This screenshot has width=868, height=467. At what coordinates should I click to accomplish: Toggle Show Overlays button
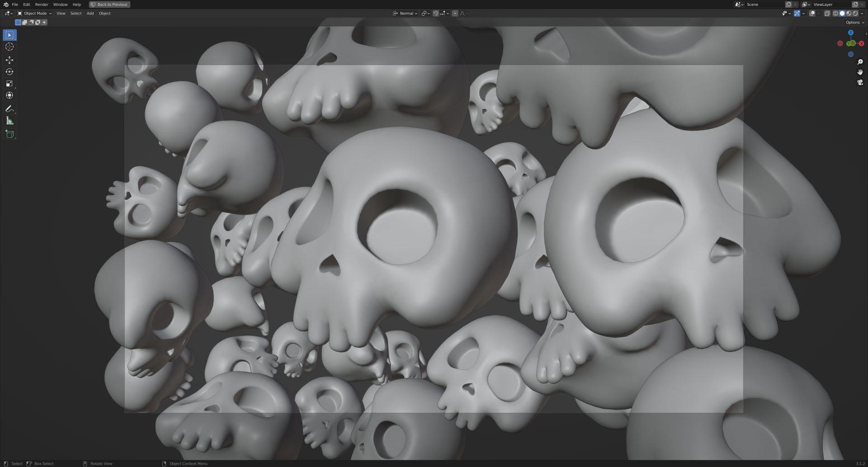[x=812, y=14]
